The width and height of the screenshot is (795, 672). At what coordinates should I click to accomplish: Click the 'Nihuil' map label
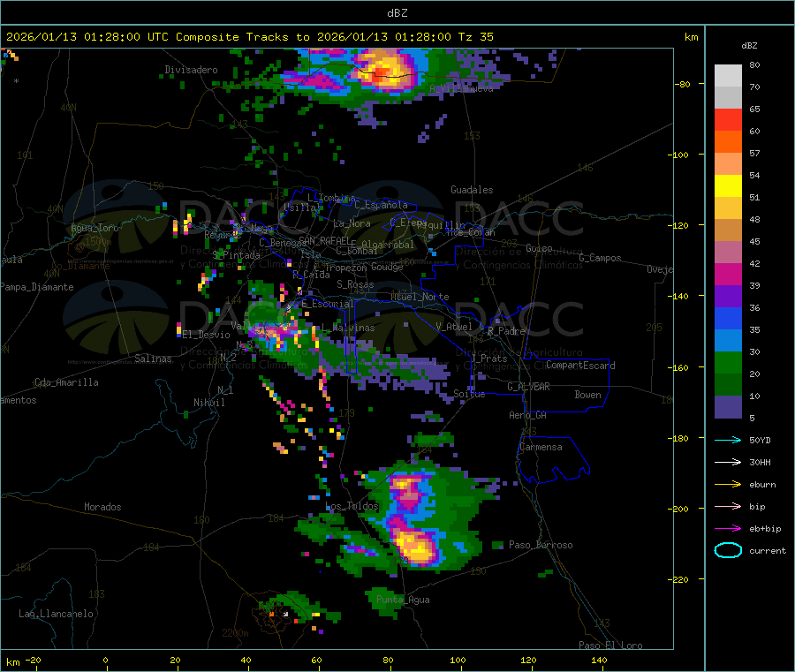click(x=208, y=403)
